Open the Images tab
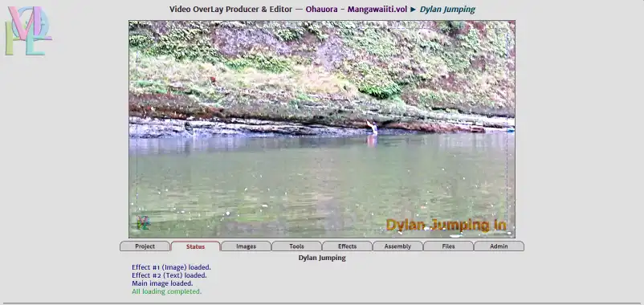 coord(246,246)
